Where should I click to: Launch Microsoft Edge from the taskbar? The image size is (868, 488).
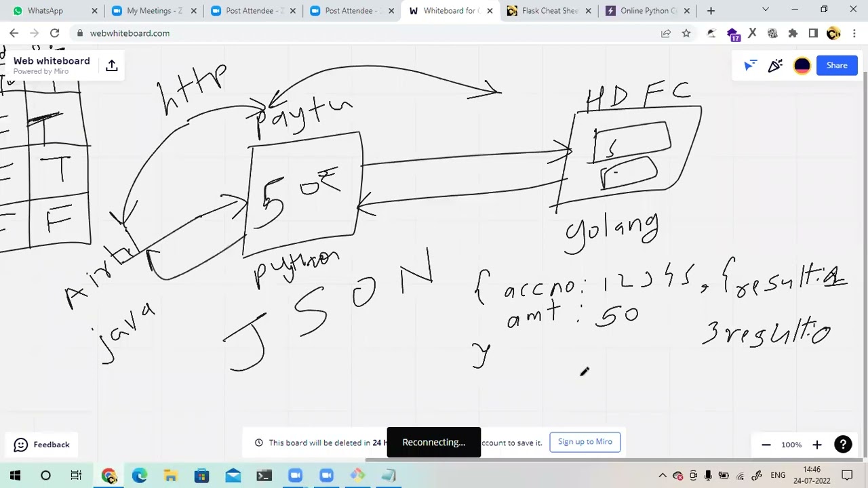(139, 476)
